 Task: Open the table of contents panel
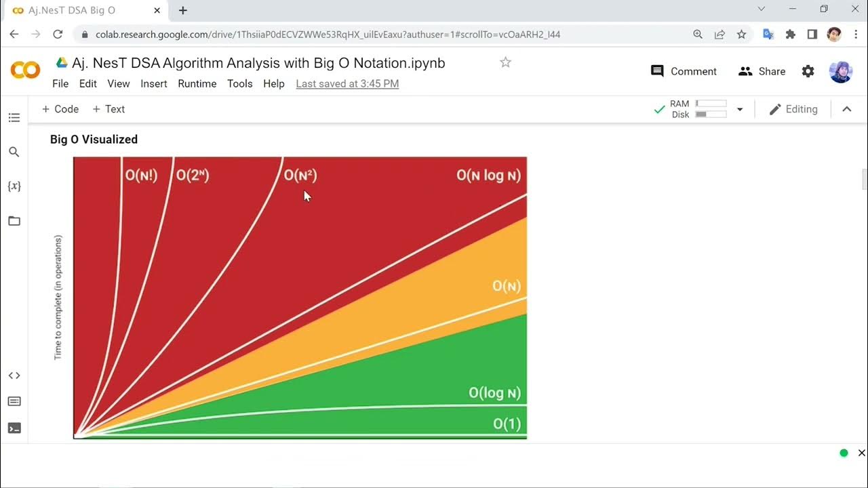point(14,118)
